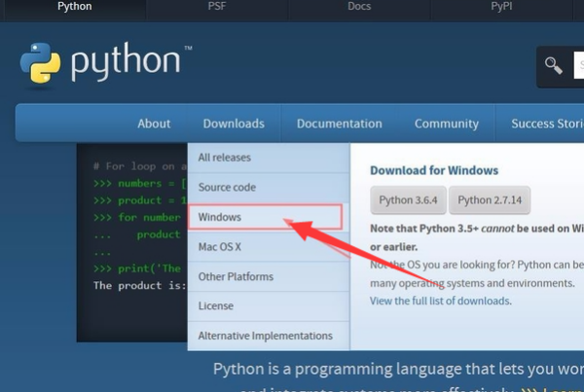Pick Mac OS X from the dropdown
Image resolution: width=584 pixels, height=392 pixels.
coord(222,247)
